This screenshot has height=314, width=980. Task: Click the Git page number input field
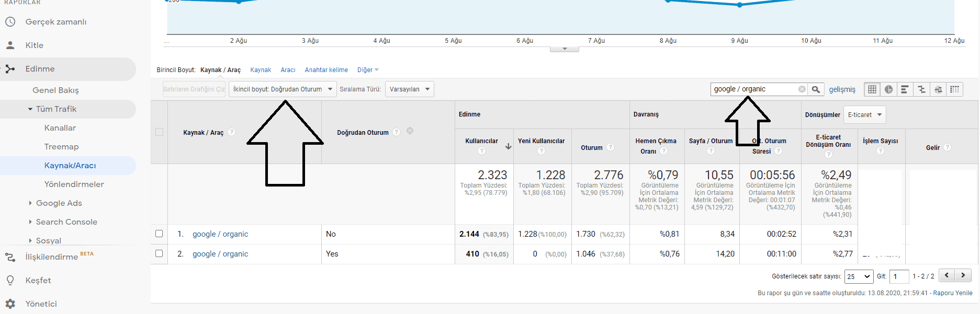[899, 276]
